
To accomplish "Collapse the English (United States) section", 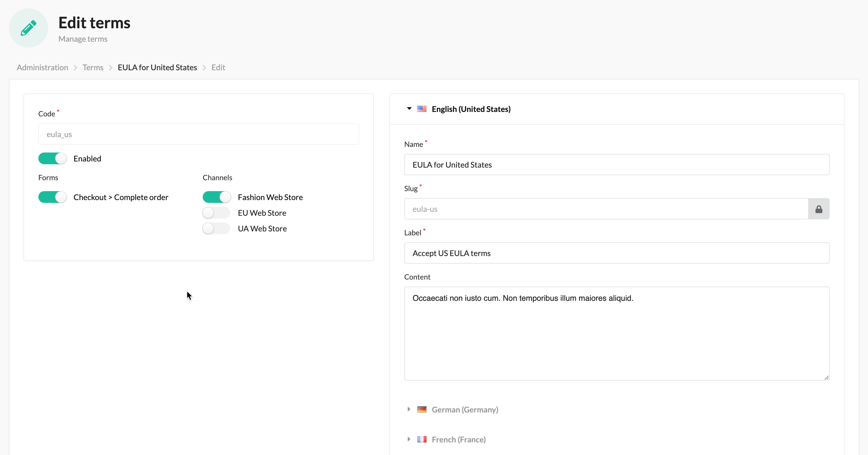I will click(409, 109).
